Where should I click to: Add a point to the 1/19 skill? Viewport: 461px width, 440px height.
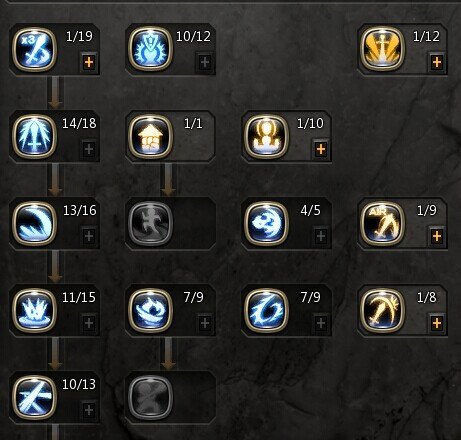[x=89, y=62]
